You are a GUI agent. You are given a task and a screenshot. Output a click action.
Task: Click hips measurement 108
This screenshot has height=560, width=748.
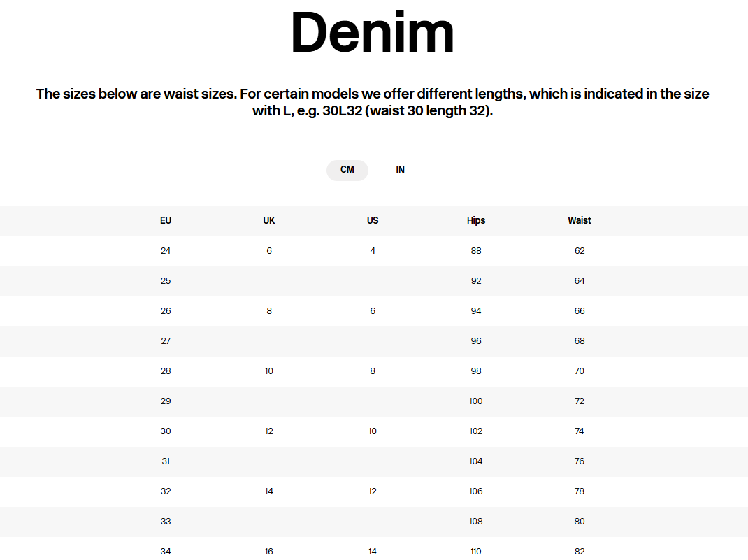(476, 521)
